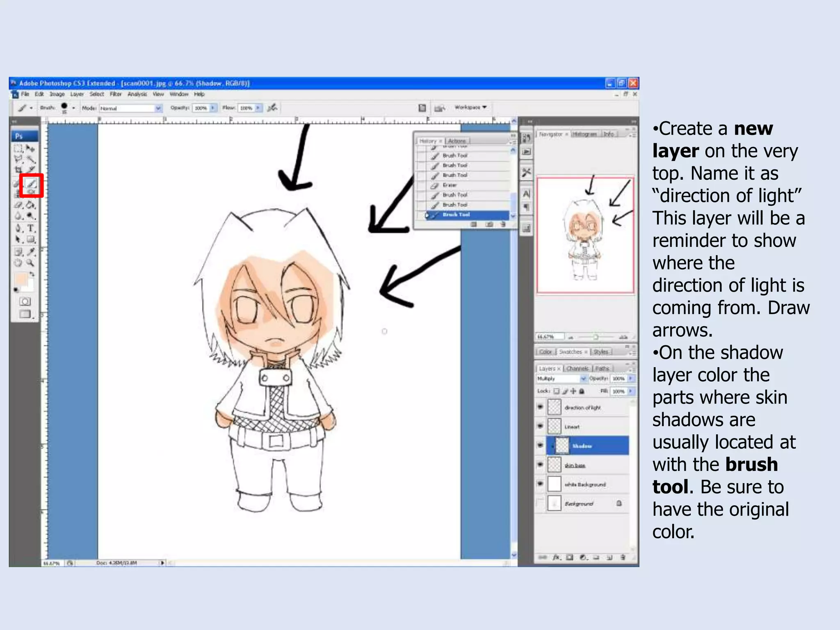Image resolution: width=840 pixels, height=630 pixels.
Task: Open the layer style fx menu
Action: (x=556, y=557)
